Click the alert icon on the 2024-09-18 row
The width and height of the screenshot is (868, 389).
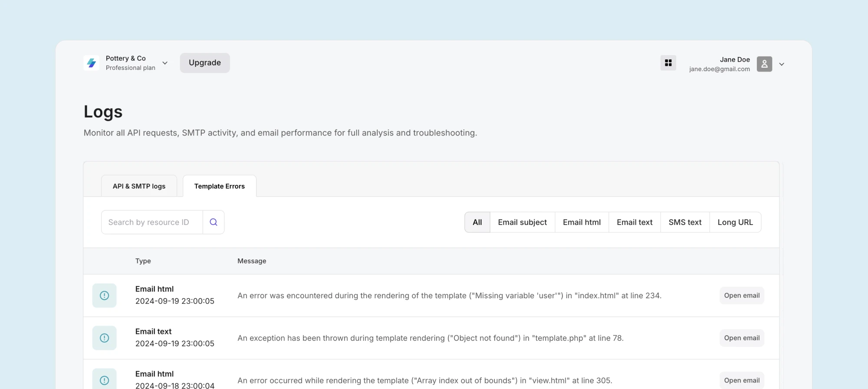pyautogui.click(x=104, y=380)
